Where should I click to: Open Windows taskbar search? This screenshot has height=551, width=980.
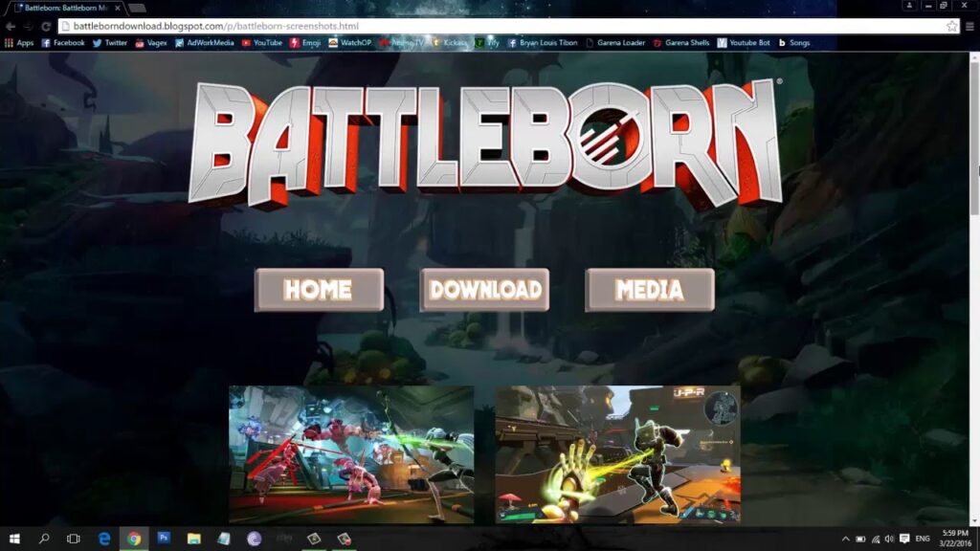pyautogui.click(x=44, y=538)
